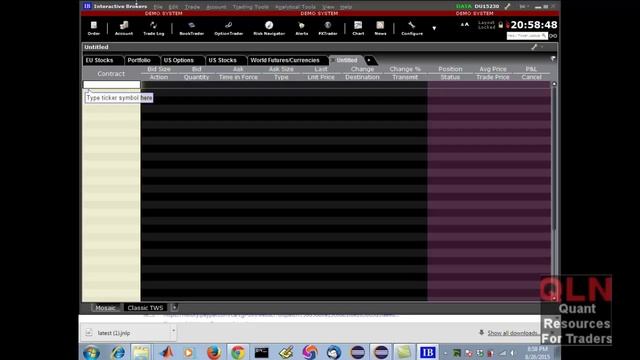Launch BookTrader from the toolbar

[191, 28]
